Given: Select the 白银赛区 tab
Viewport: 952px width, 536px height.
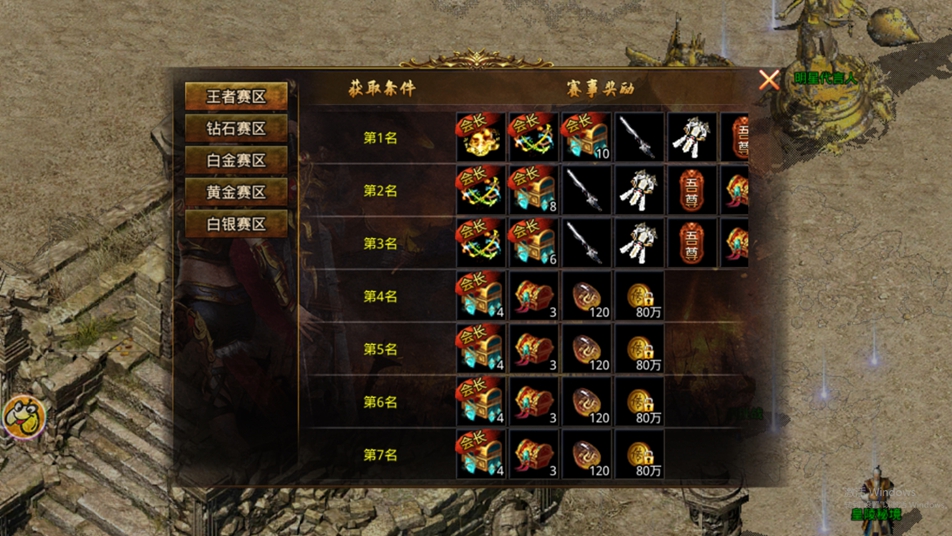Looking at the screenshot, I should pyautogui.click(x=236, y=224).
